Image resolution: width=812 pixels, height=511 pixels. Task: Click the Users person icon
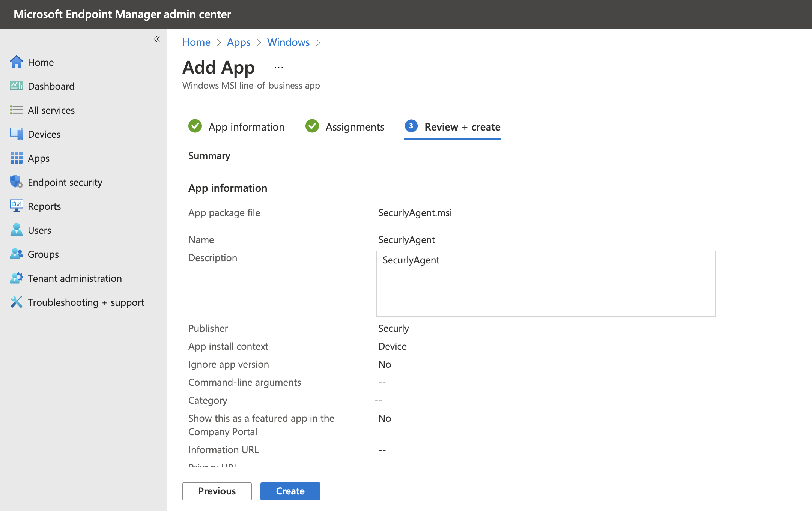click(17, 230)
